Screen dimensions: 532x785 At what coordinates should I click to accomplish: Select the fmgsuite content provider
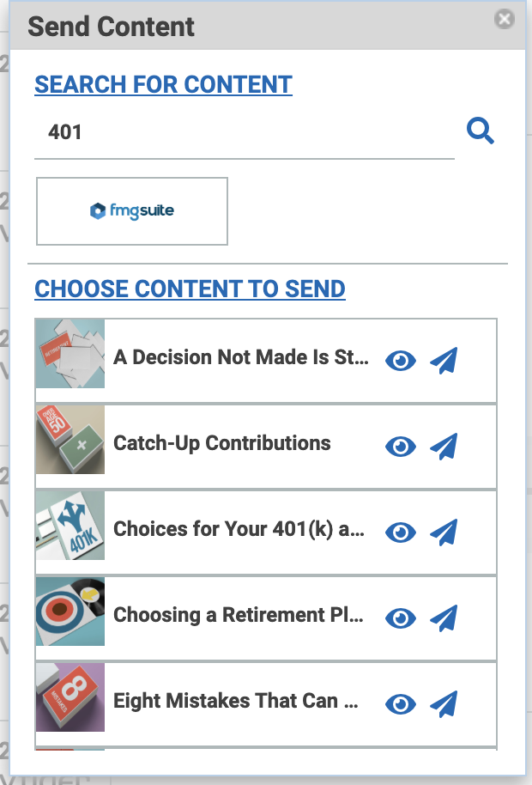coord(132,211)
